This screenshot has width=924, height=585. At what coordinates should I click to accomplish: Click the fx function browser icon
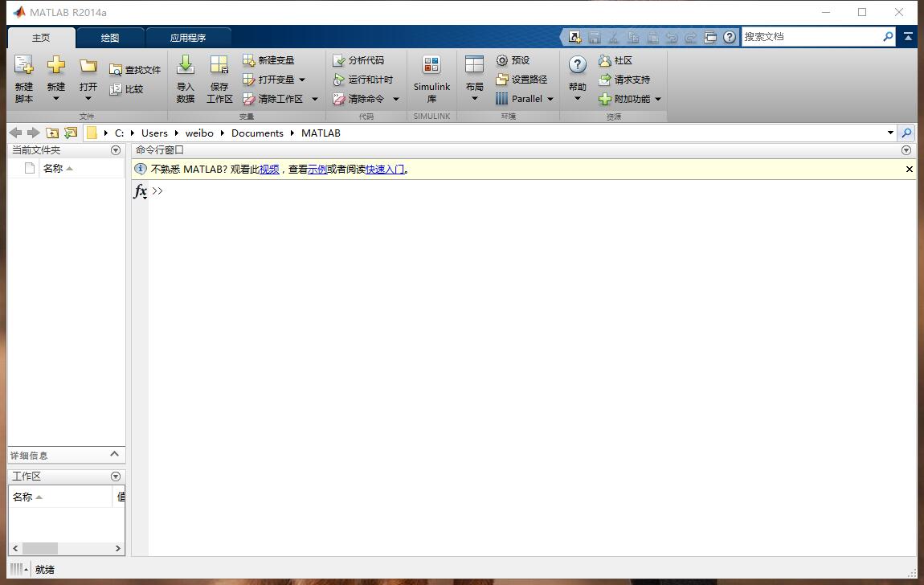point(141,191)
